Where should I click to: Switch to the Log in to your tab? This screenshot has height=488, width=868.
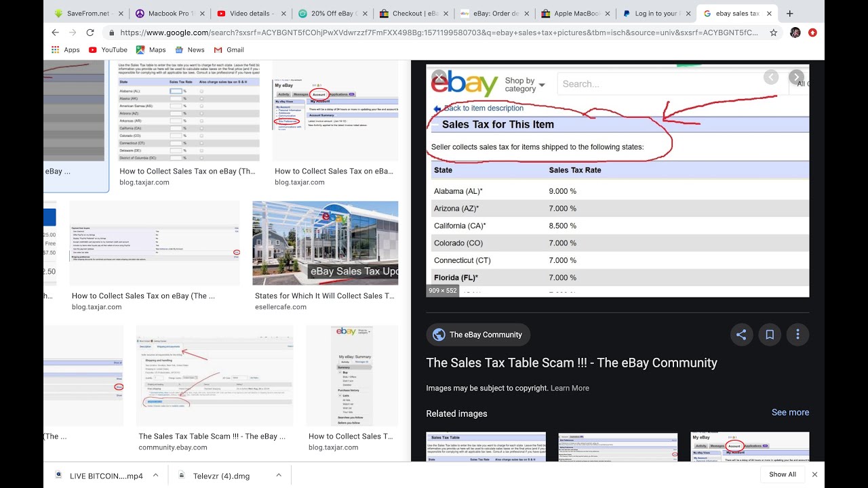pyautogui.click(x=658, y=14)
